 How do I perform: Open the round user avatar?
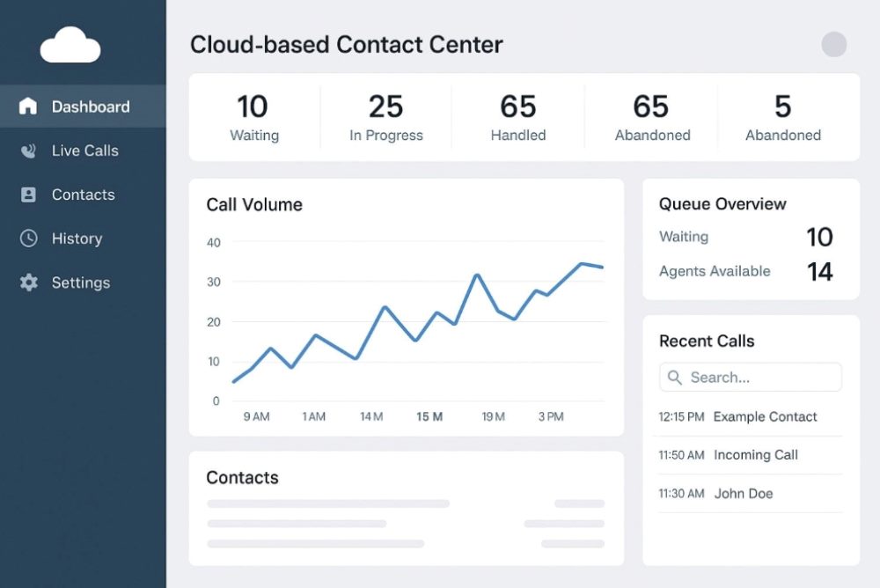pyautogui.click(x=833, y=44)
